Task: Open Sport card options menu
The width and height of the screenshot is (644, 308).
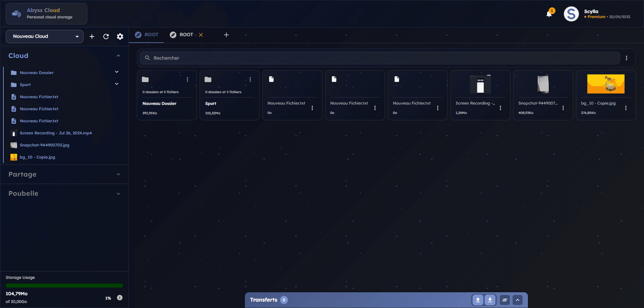Action: pyautogui.click(x=250, y=79)
